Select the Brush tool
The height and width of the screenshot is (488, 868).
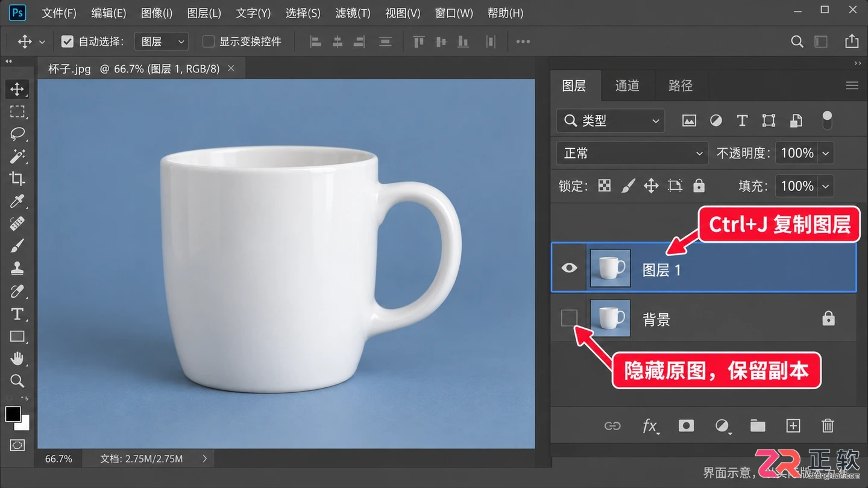[x=17, y=246]
